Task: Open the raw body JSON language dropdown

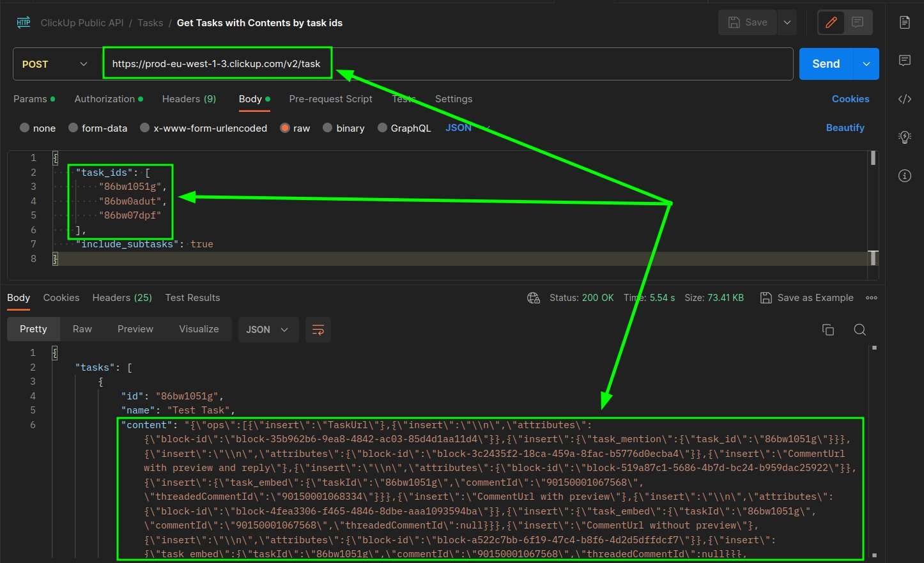Action: pos(467,128)
